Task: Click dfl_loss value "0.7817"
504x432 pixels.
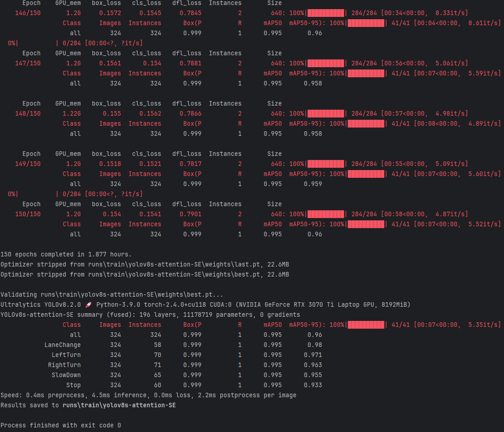Action: [x=190, y=164]
